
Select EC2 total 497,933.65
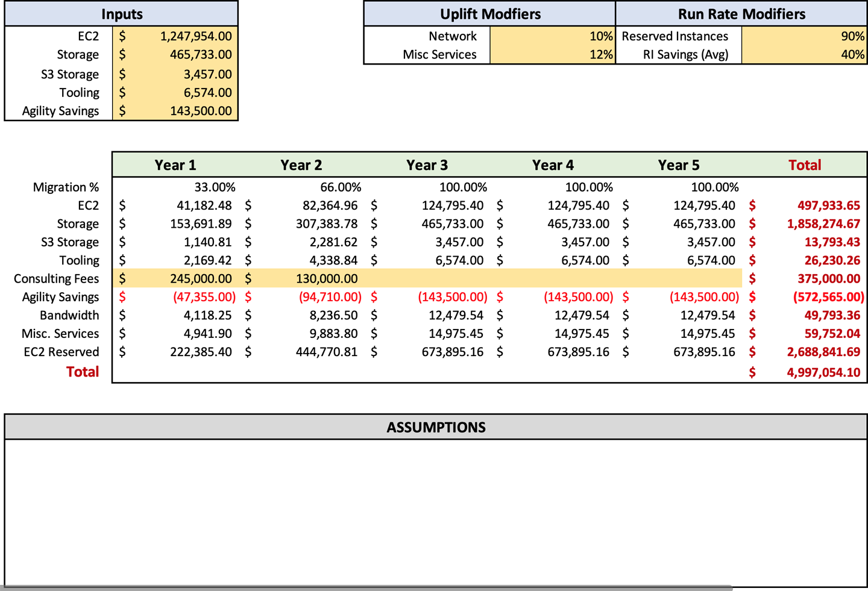pos(828,205)
